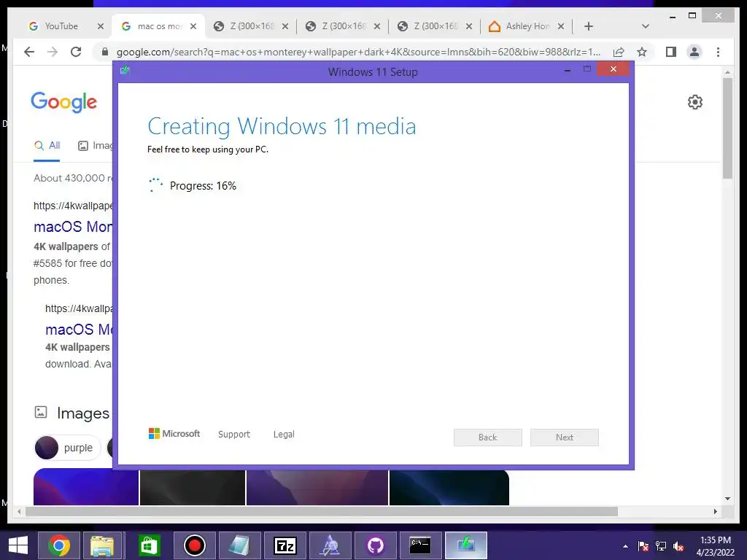
Task: Open the taskbar clock and date
Action: [x=716, y=546]
